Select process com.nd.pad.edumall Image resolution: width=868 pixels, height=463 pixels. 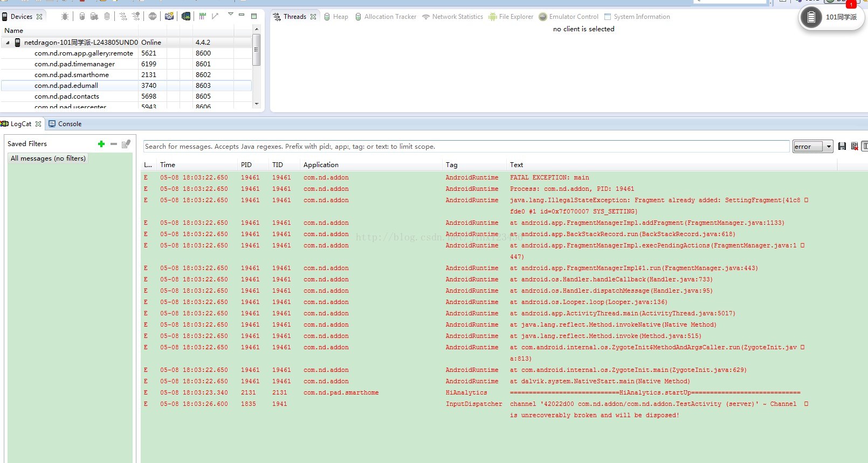[127, 86]
